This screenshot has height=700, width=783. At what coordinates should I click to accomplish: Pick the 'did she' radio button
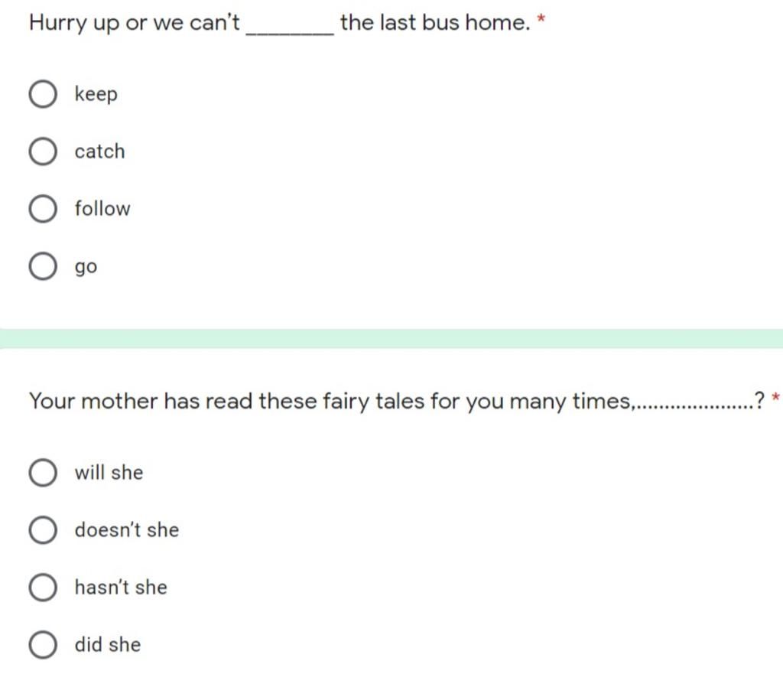click(x=43, y=645)
